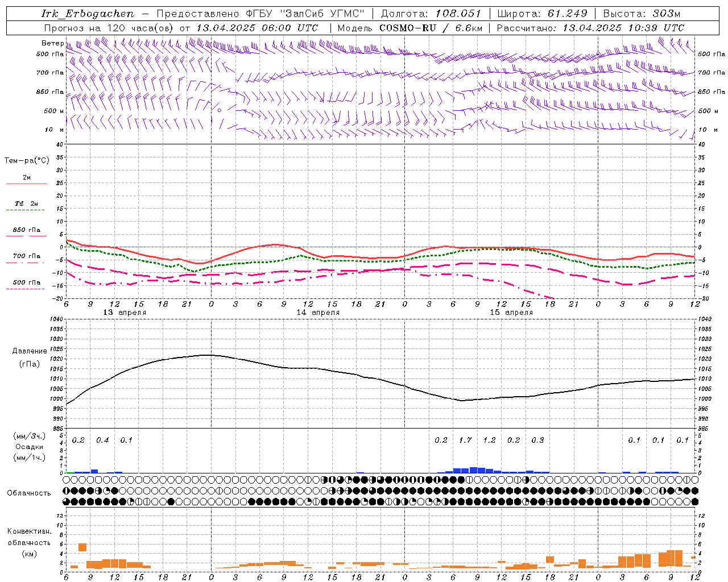Click the date label "14 апреля"
The width and height of the screenshot is (728, 582).
click(318, 313)
